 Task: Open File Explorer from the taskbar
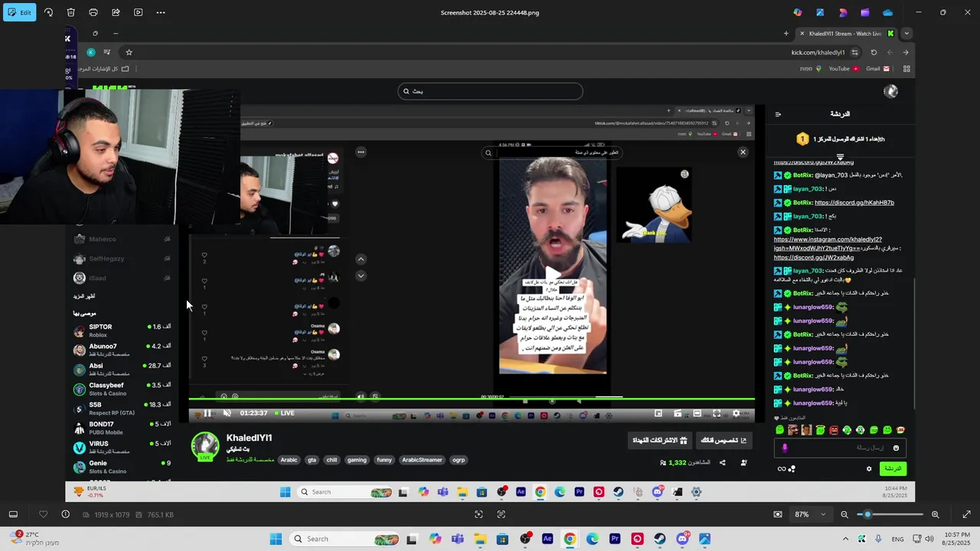480,539
